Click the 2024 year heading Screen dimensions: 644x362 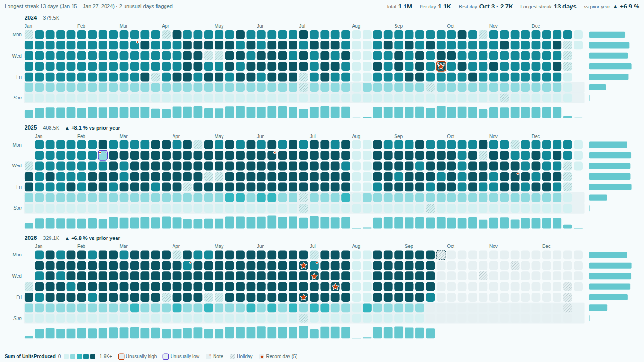coord(31,17)
